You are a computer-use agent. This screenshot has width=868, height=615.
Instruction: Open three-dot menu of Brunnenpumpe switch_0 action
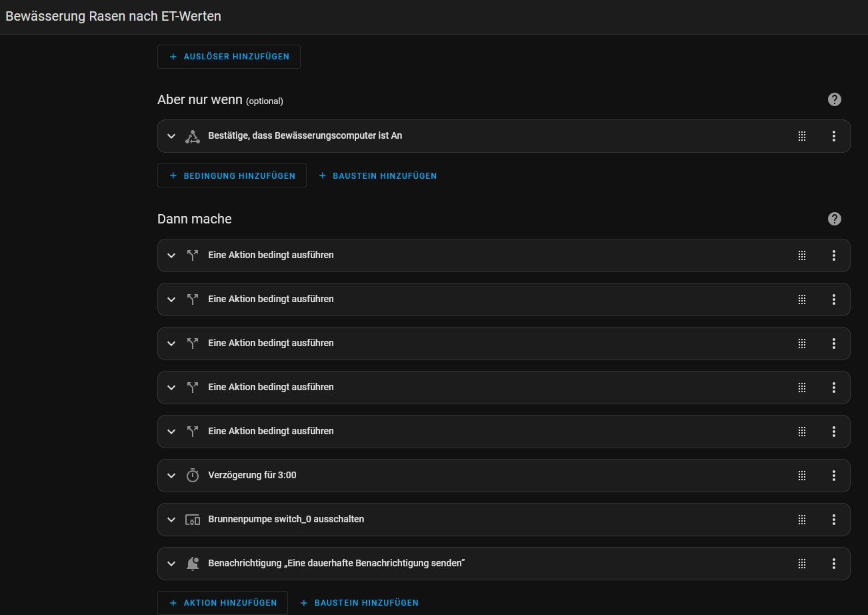[x=834, y=520]
